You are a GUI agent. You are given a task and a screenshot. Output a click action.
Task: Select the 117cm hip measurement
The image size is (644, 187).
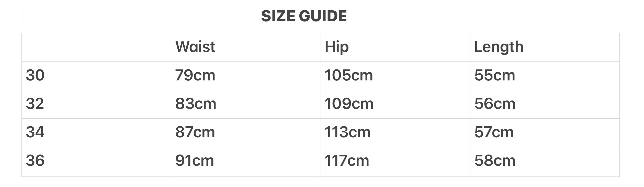347,161
